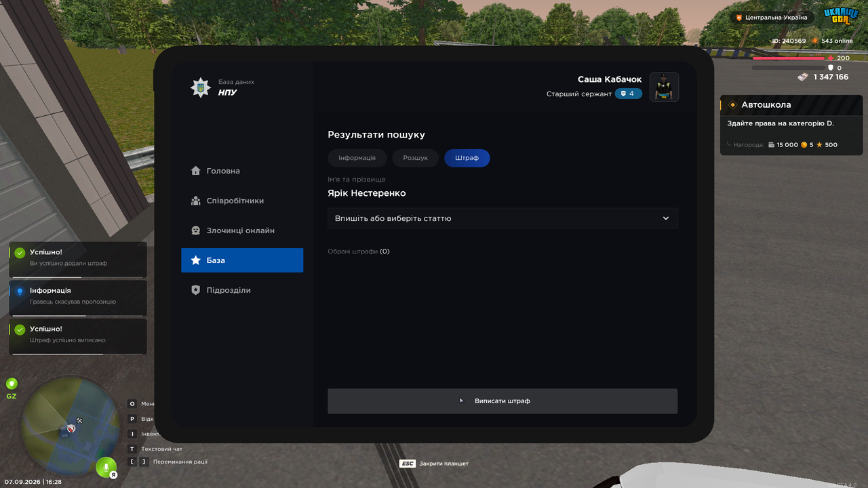The image size is (868, 488).
Task: Click the Обрані штрафи (0) label
Action: click(x=359, y=251)
